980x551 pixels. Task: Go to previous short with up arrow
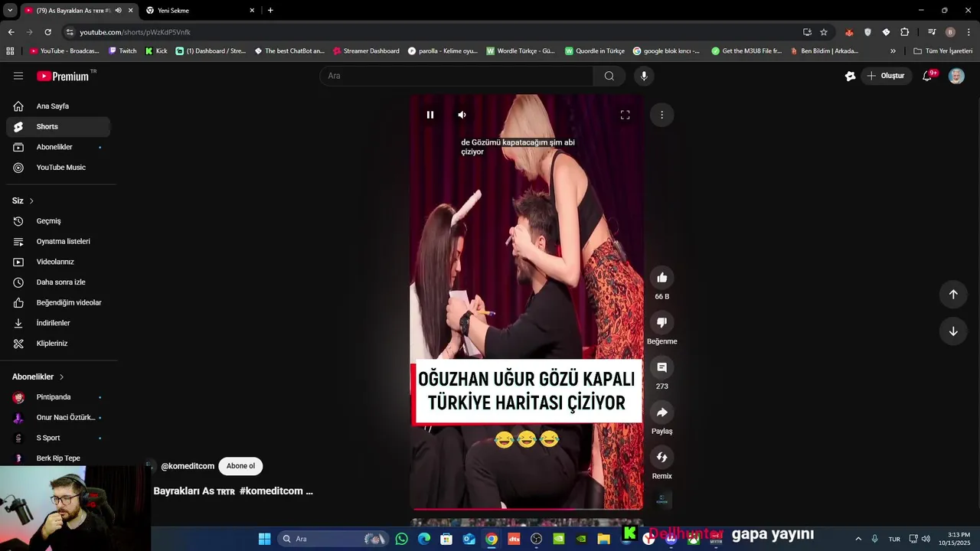[953, 295]
